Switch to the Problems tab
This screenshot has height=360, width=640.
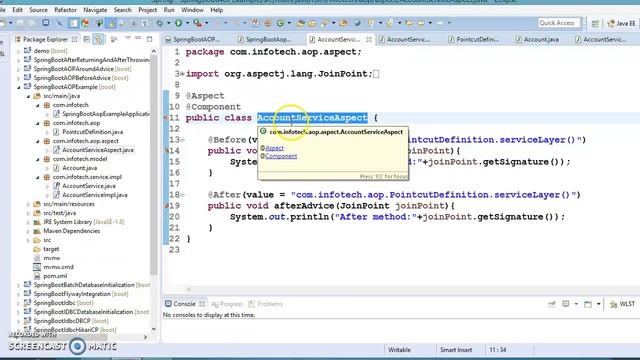pos(266,304)
